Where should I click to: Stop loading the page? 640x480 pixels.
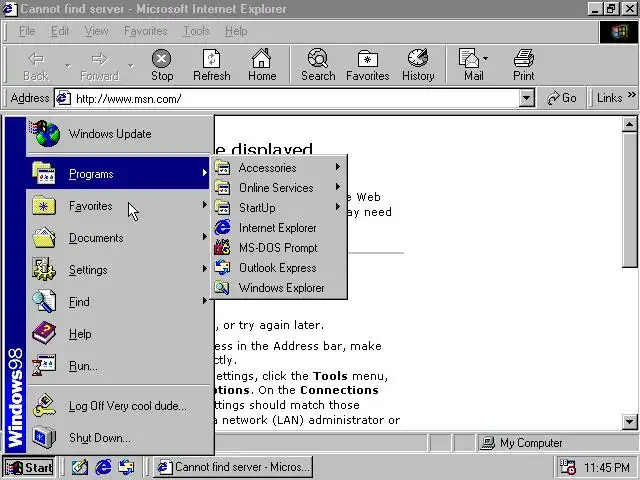click(162, 66)
